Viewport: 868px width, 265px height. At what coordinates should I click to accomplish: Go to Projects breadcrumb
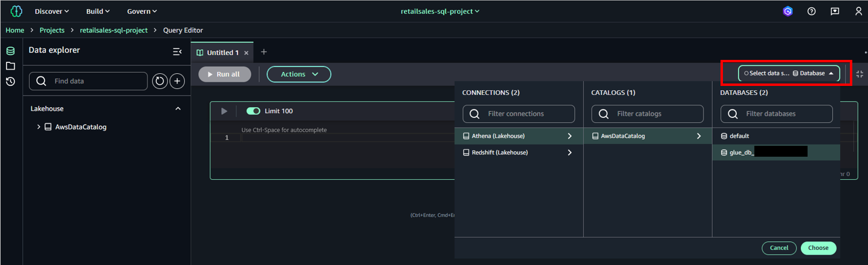tap(52, 30)
